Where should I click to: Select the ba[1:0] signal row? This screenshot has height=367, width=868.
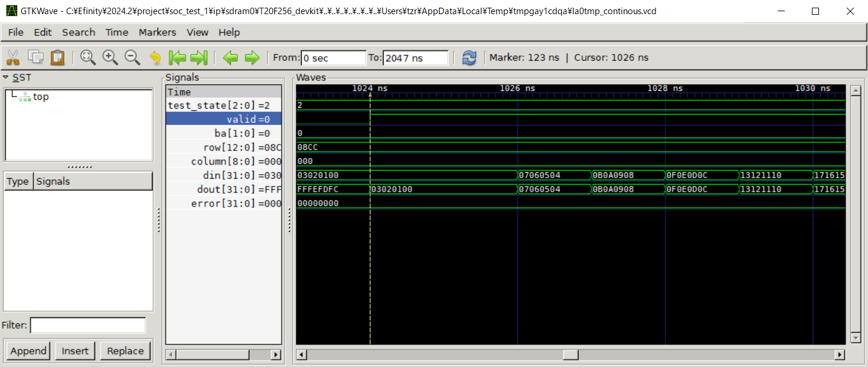(224, 133)
